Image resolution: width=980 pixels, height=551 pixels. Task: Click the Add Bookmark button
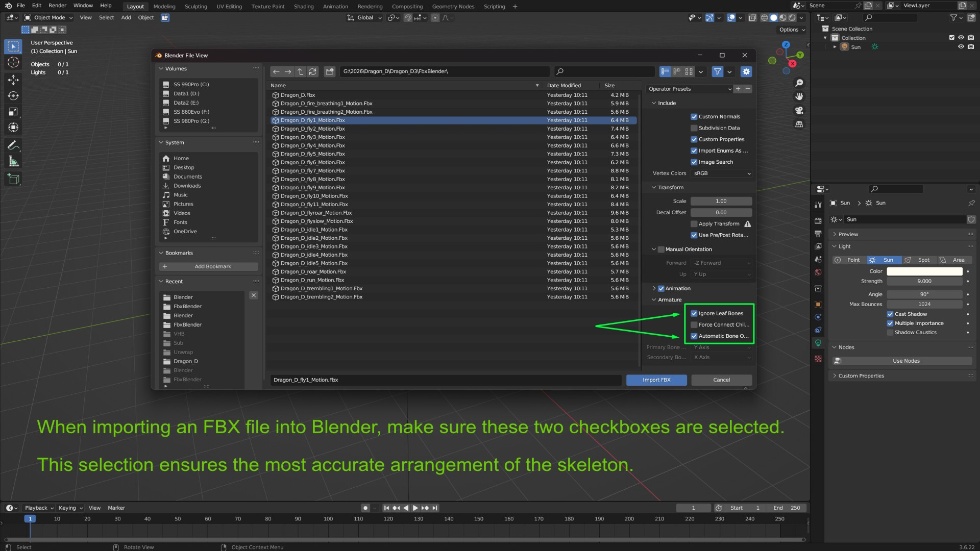209,267
